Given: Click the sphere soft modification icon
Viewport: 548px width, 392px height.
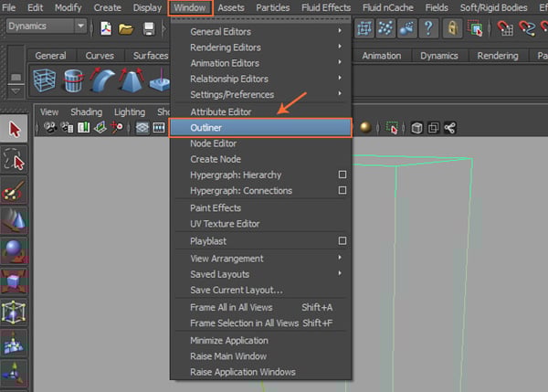Looking at the screenshot, I should (x=14, y=251).
